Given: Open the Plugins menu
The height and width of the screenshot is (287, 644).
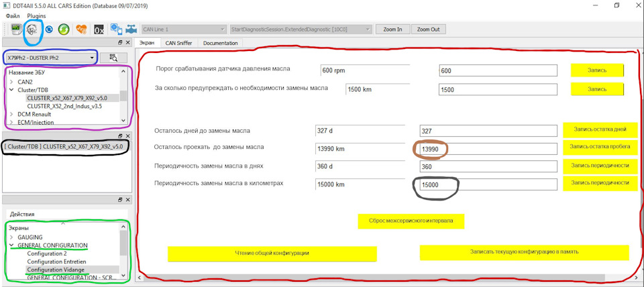Looking at the screenshot, I should pos(36,15).
